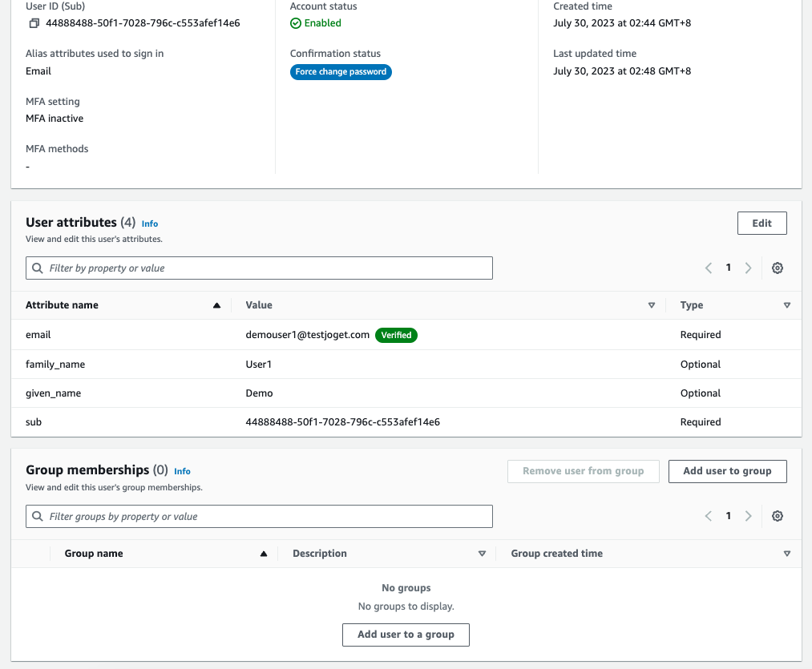The width and height of the screenshot is (812, 669).
Task: Sort groups by Group name arrow
Action: pyautogui.click(x=263, y=554)
